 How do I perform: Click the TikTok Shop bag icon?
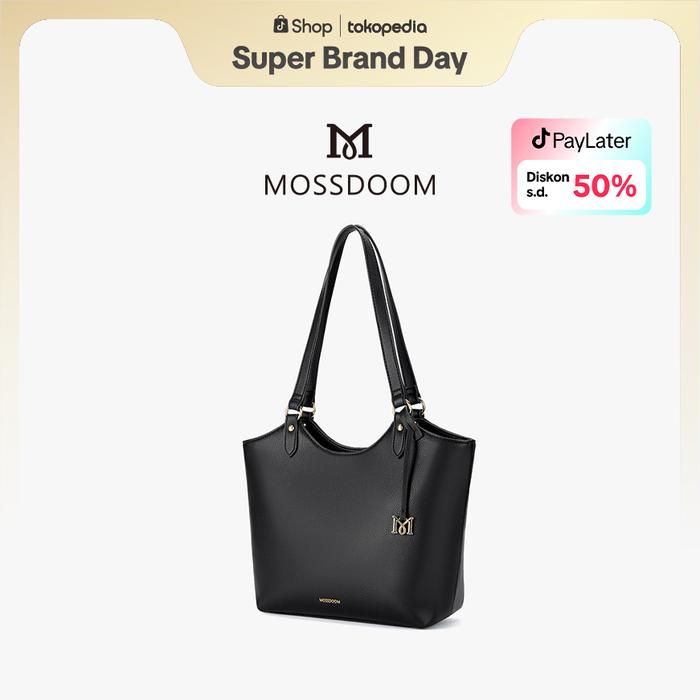[281, 24]
